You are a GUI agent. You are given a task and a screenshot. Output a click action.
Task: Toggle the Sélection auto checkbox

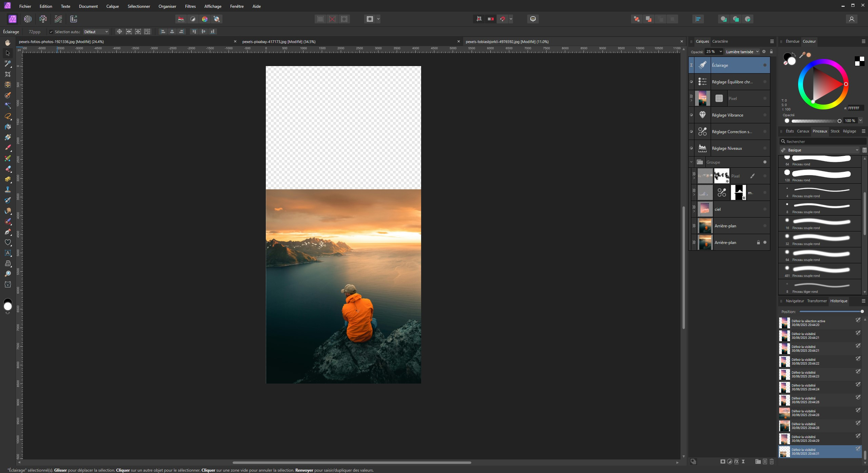coord(51,32)
